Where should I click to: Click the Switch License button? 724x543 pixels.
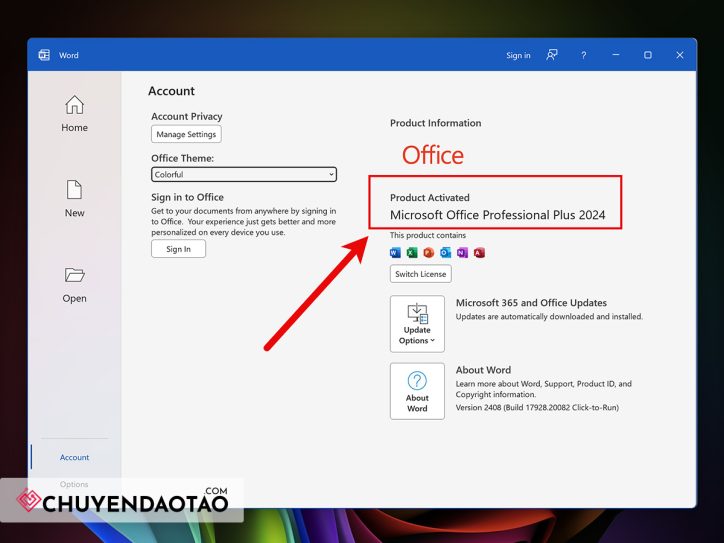(421, 274)
